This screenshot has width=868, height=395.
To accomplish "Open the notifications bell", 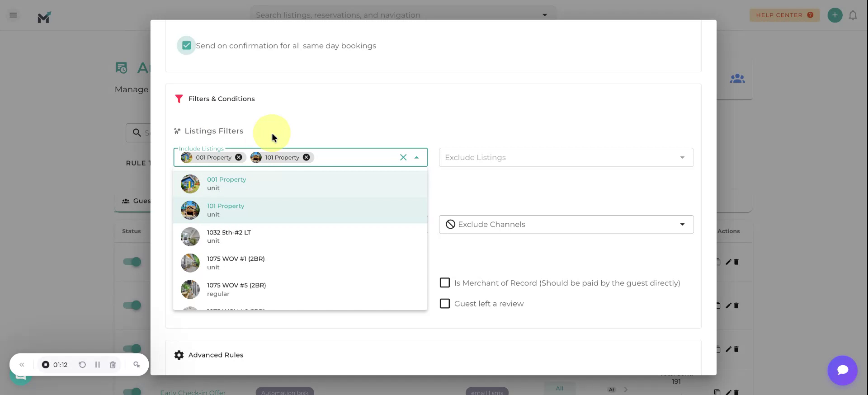I will (x=853, y=15).
